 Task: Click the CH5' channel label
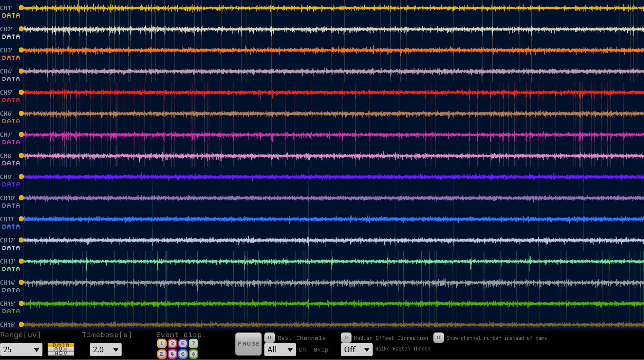coord(6,93)
